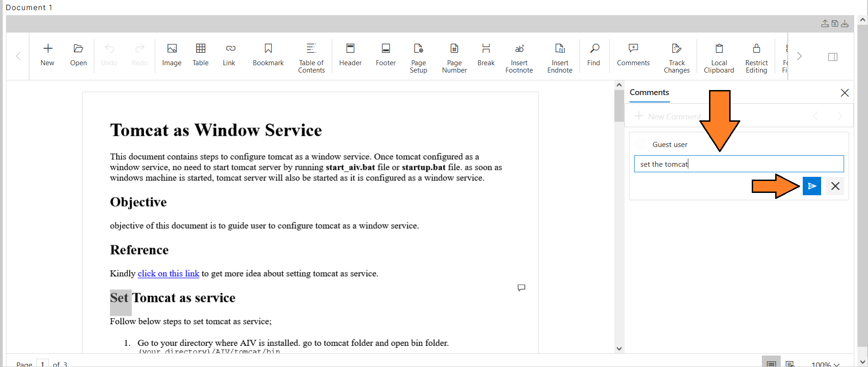Edit the document Header
Screen dimensions: 868x367
pyautogui.click(x=351, y=55)
